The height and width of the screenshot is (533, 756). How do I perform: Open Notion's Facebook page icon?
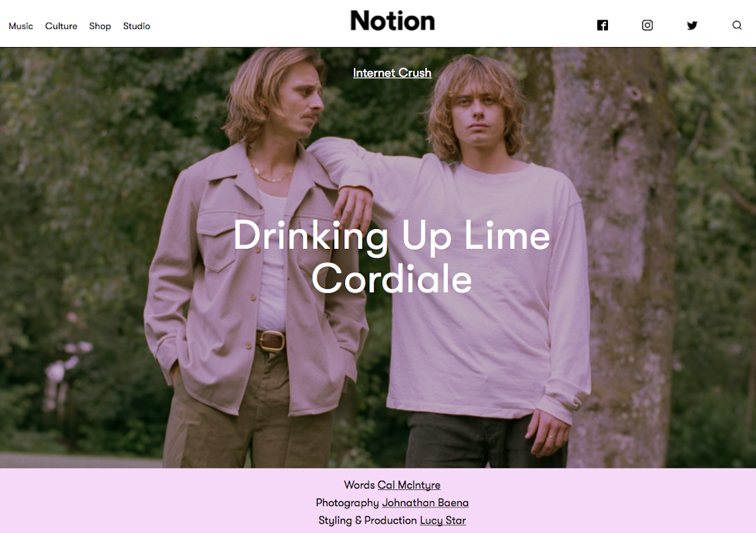pos(602,25)
